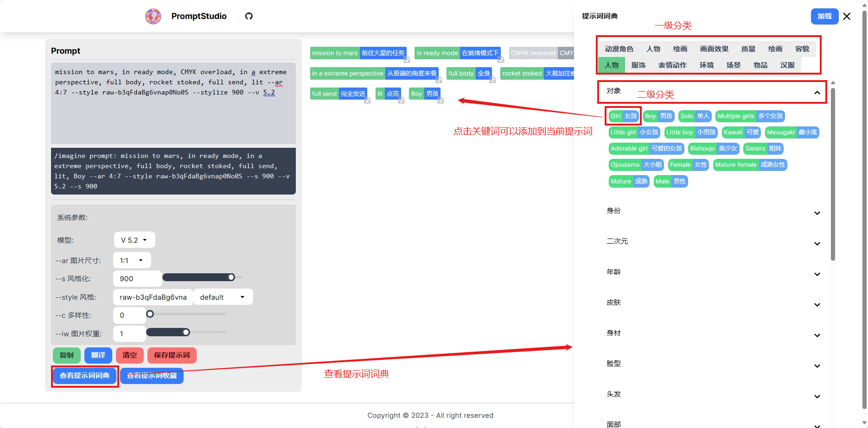Add the 'Mature female 成熟女性' keyword tag
Image resolution: width=868 pixels, height=428 pixels.
click(750, 165)
